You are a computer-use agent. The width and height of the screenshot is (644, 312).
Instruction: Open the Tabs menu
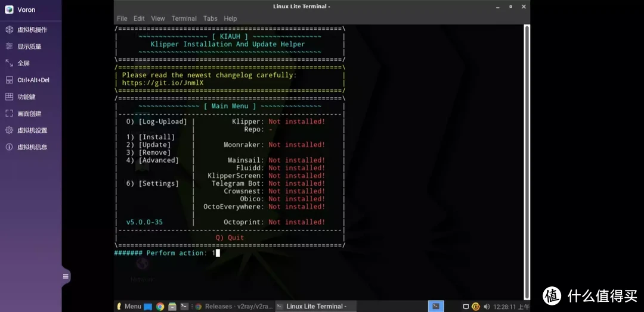[210, 18]
